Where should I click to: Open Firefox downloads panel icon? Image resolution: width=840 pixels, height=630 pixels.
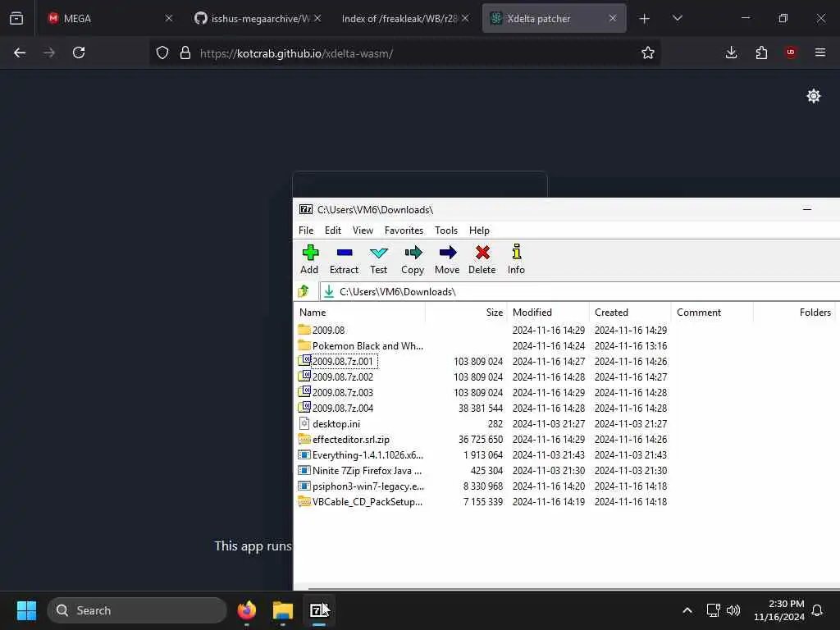pyautogui.click(x=731, y=52)
